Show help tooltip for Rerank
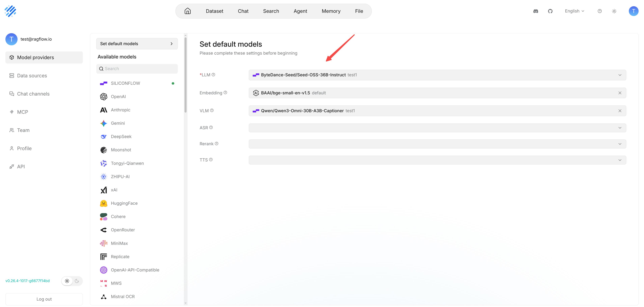The height and width of the screenshot is (307, 644). pos(217,144)
